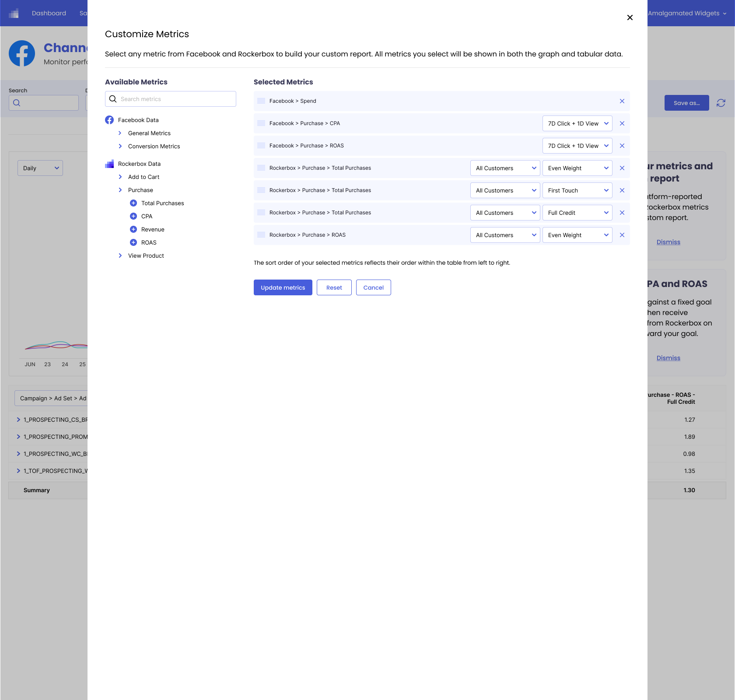The height and width of the screenshot is (700, 735).
Task: Click the Reset button
Action: tap(334, 287)
